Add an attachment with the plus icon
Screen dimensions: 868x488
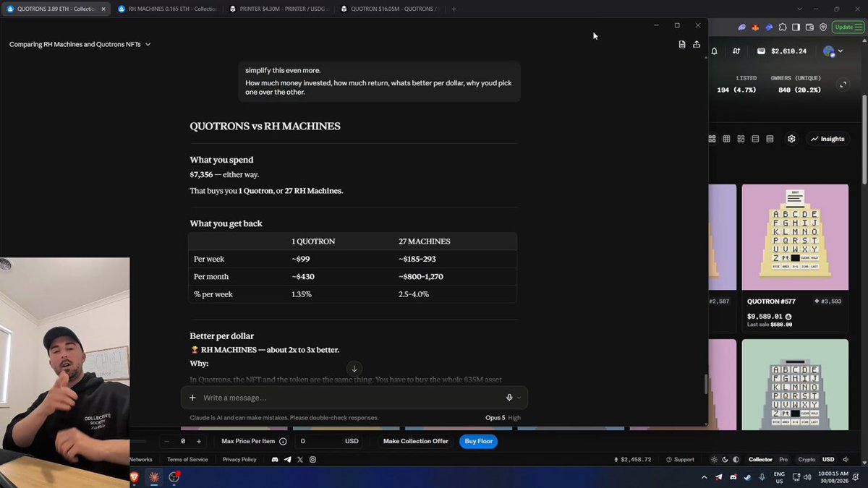(x=192, y=398)
